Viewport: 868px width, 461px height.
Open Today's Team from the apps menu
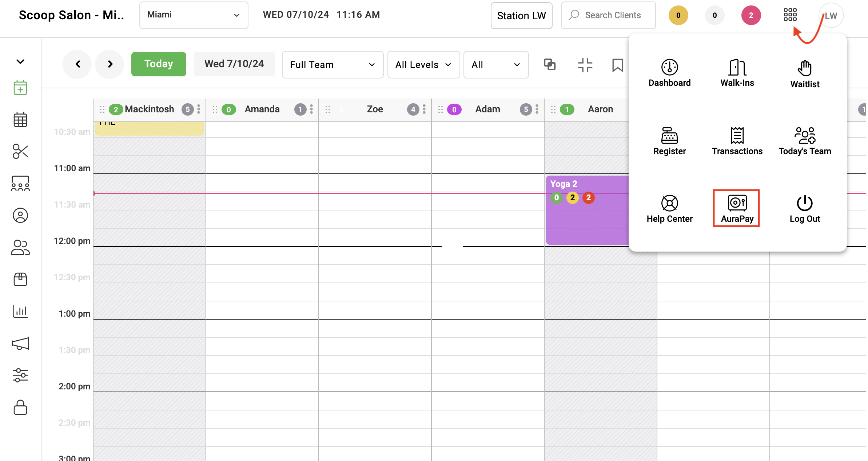pos(805,141)
